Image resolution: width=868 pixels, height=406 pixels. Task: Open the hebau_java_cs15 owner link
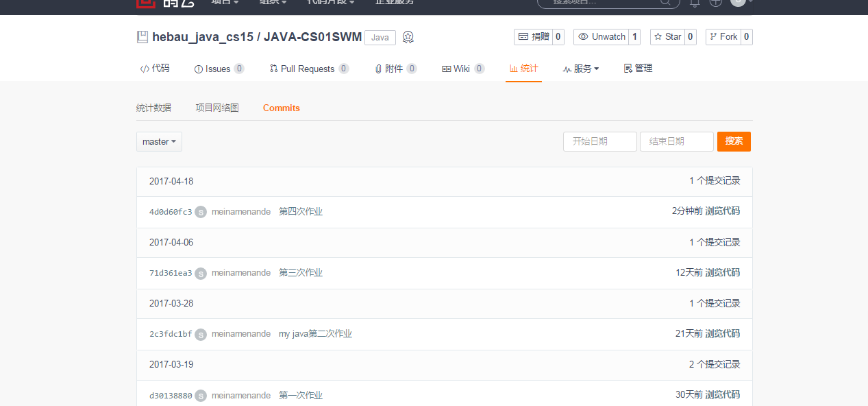(x=203, y=37)
